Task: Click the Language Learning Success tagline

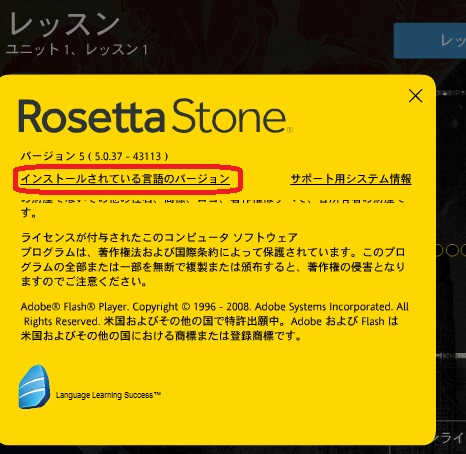Action: 108,395
